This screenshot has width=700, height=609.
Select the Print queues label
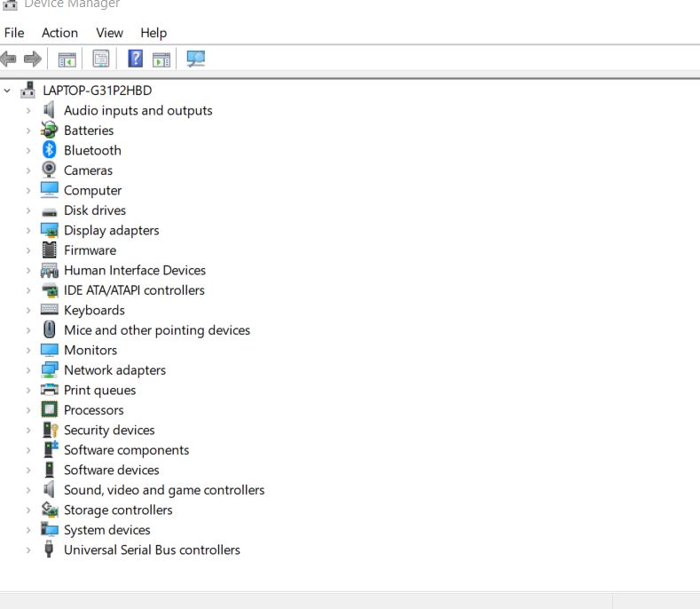click(100, 390)
